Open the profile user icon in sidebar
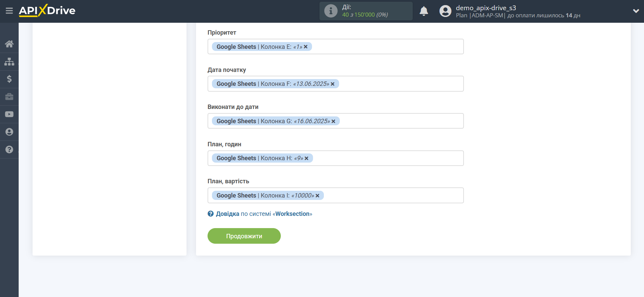This screenshot has height=297, width=644. (x=9, y=132)
